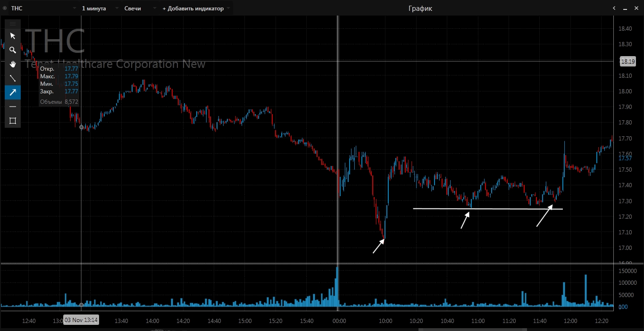This screenshot has width=644, height=331.
Task: Click the collapse chevron in title bar
Action: click(x=614, y=8)
